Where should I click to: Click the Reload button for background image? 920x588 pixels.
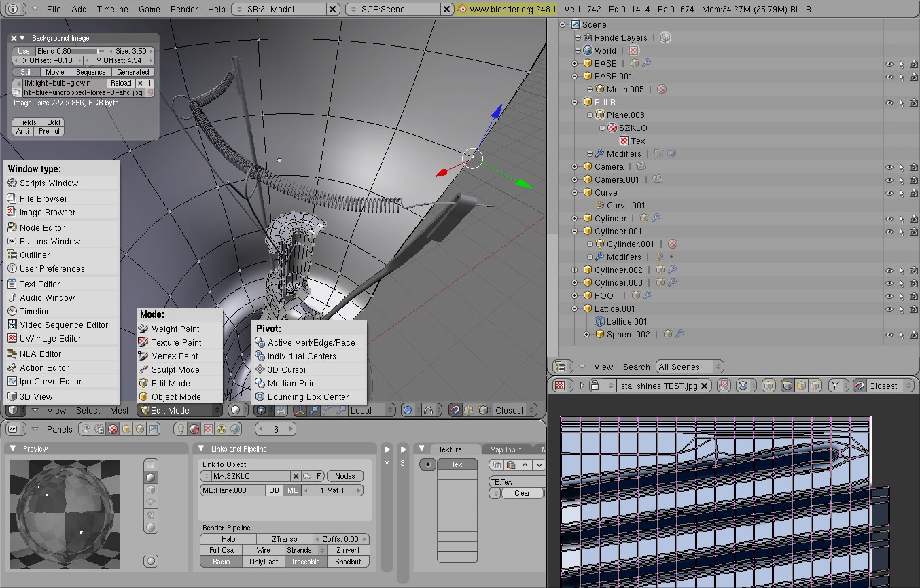[121, 83]
